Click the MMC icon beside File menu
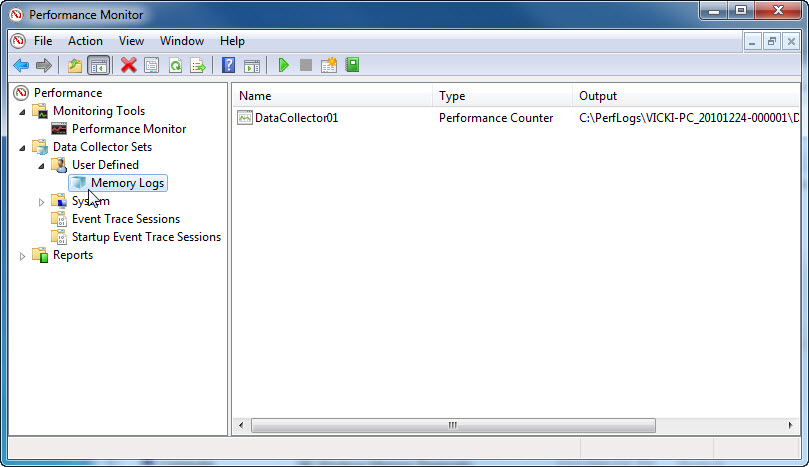Image resolution: width=809 pixels, height=467 pixels. click(x=18, y=41)
